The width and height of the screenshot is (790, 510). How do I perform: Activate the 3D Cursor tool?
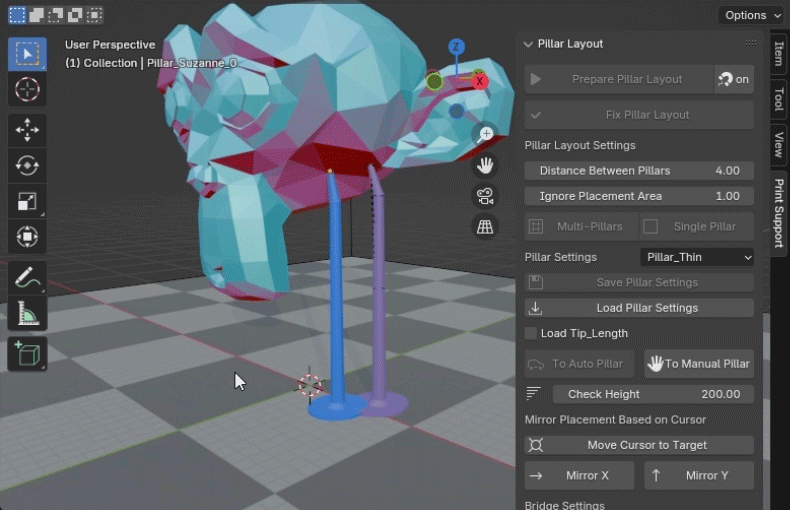27,89
